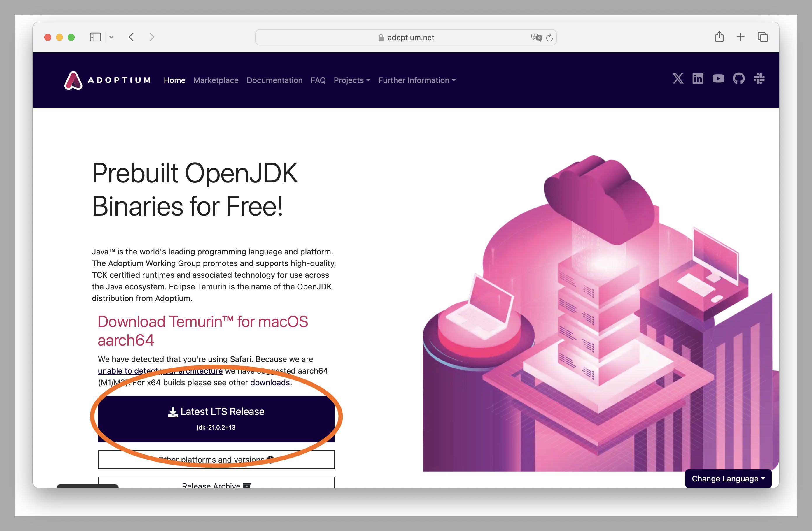Open the Adoptium X (Twitter) profile icon
This screenshot has width=812, height=531.
click(x=678, y=79)
